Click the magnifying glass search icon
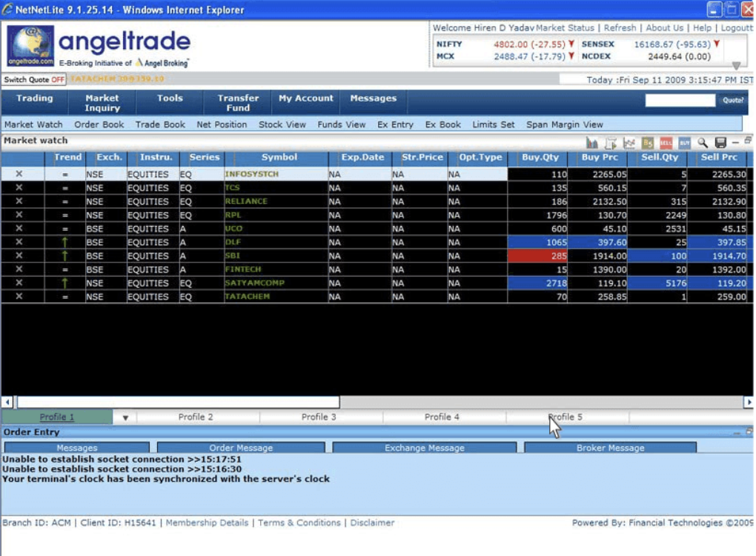This screenshot has height=556, width=756. point(702,142)
